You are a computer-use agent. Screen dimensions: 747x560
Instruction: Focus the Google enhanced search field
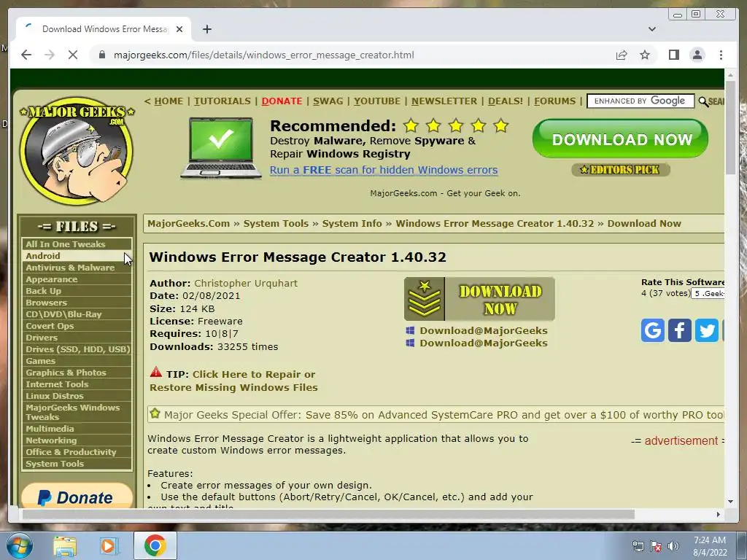[640, 101]
